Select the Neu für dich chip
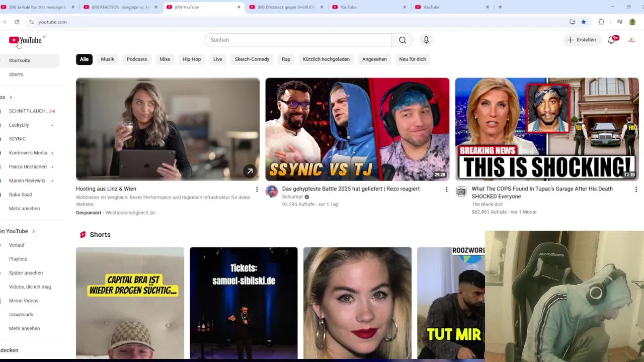 [x=413, y=59]
